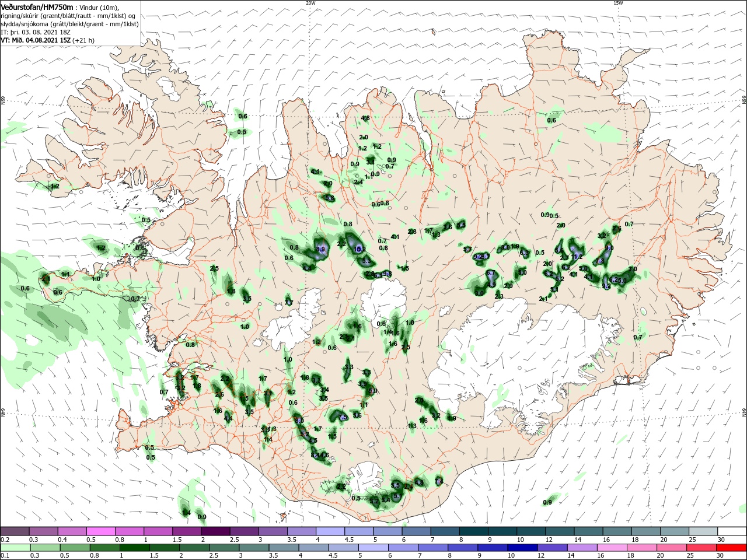Select the top-row swatch between 20 and 25

click(675, 531)
